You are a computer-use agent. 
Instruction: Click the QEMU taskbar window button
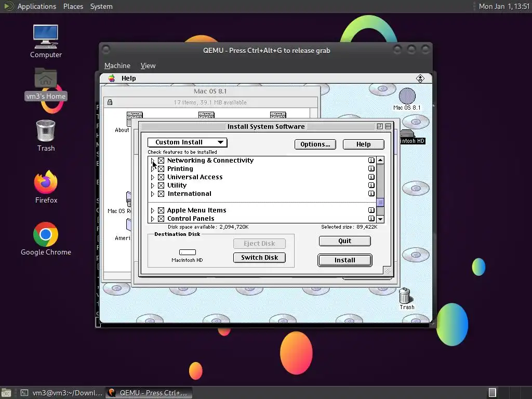click(x=149, y=393)
